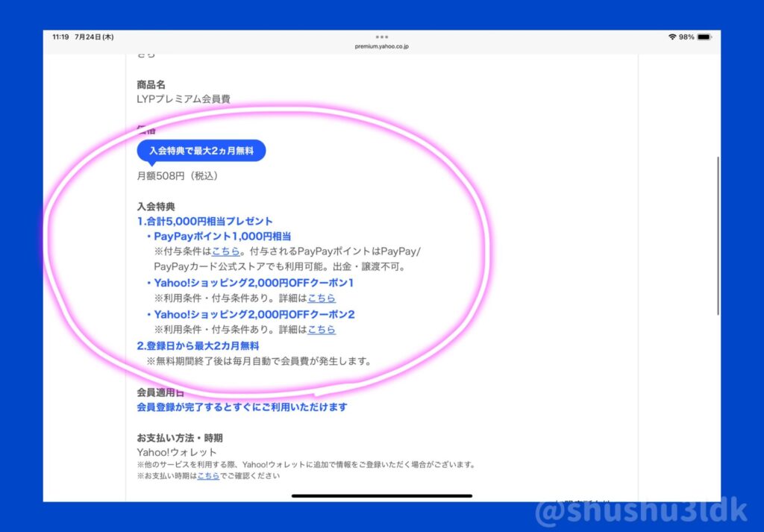The width and height of the screenshot is (764, 532).
Task: Click the 入会特典で最大2ヵ月無料 badge
Action: 201,151
